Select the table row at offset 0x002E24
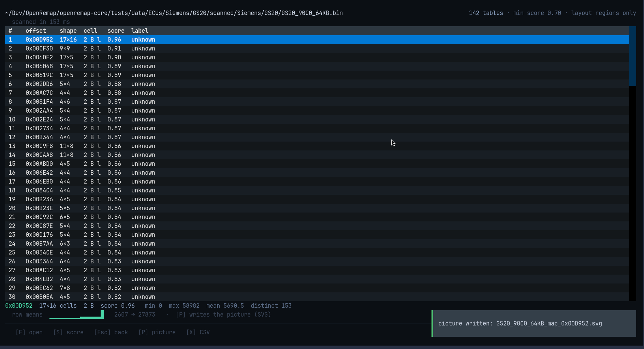This screenshot has height=349, width=644. pyautogui.click(x=317, y=119)
